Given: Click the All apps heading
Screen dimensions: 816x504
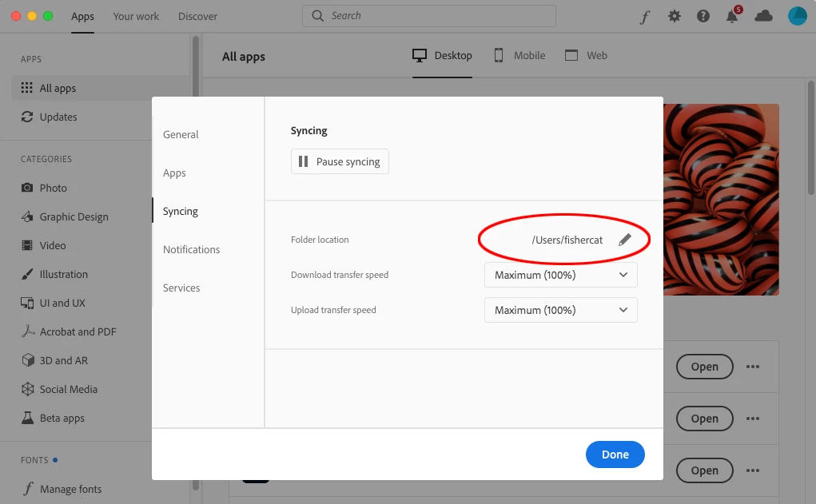Looking at the screenshot, I should coord(244,57).
